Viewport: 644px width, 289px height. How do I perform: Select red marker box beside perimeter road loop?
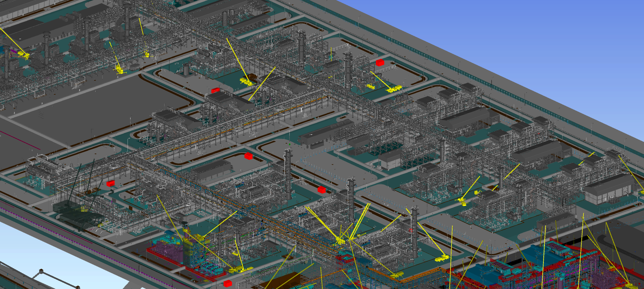click(380, 62)
